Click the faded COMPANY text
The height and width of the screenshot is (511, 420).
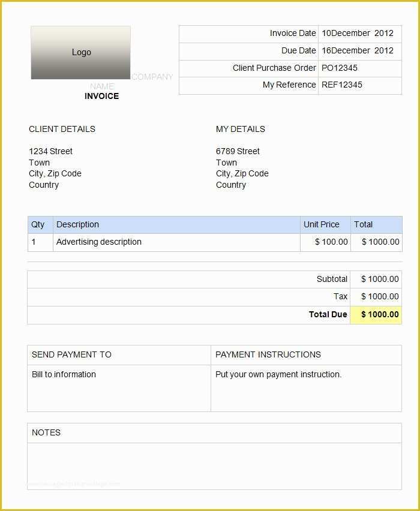152,77
